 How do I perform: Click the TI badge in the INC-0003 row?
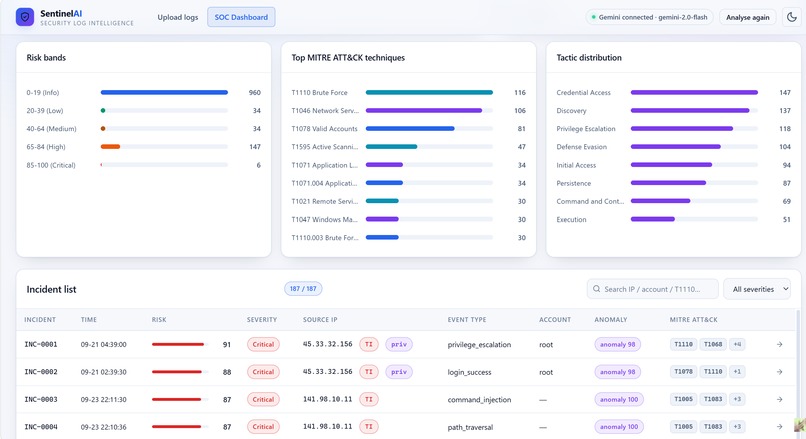pos(369,399)
